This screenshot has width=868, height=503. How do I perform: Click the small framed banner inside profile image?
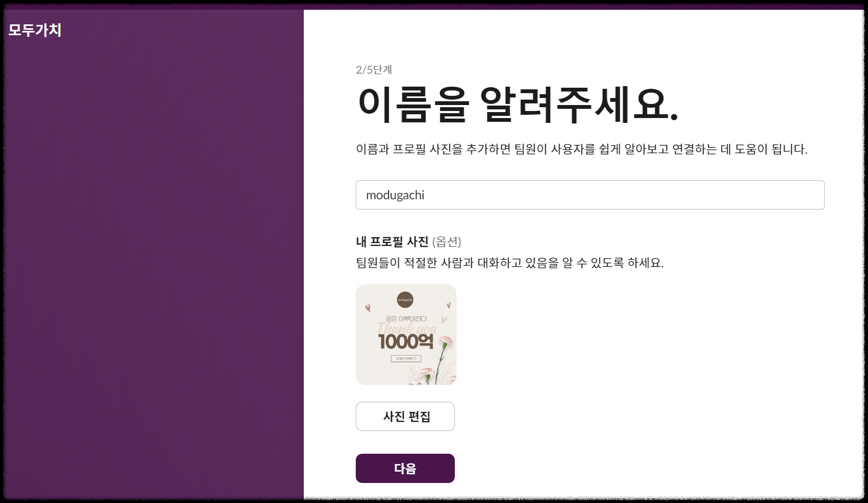pyautogui.click(x=406, y=358)
